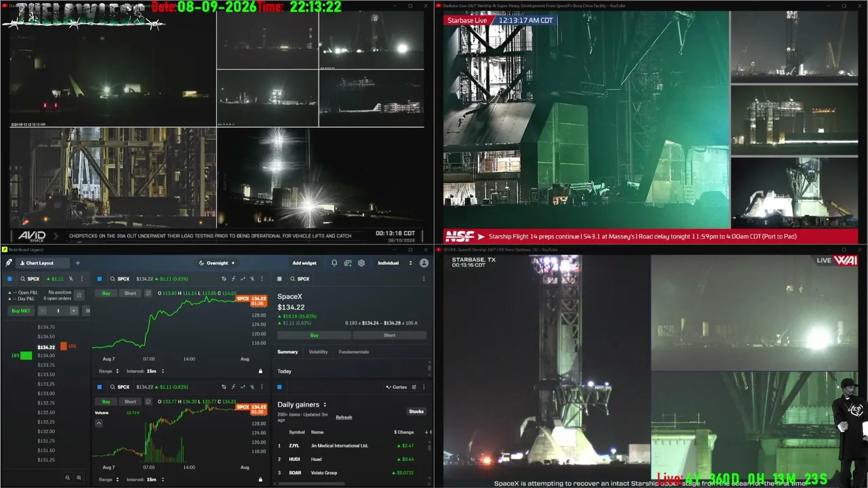Click Short on the lower SPCX chart

click(x=130, y=402)
